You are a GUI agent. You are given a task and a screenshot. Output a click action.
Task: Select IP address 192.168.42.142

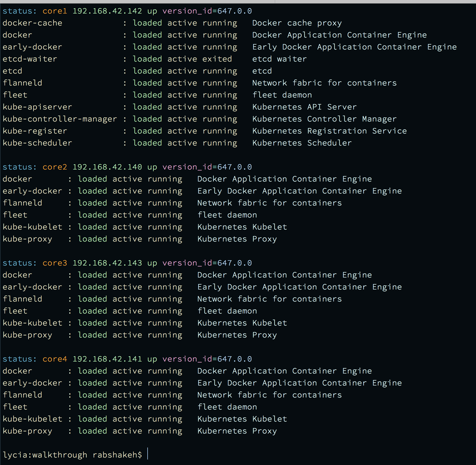(107, 11)
